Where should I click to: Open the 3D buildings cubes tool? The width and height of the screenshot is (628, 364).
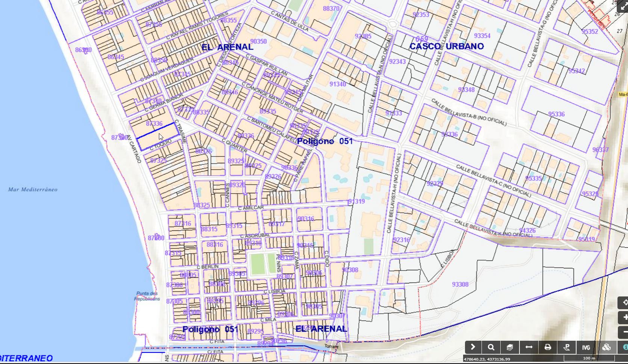click(606, 347)
